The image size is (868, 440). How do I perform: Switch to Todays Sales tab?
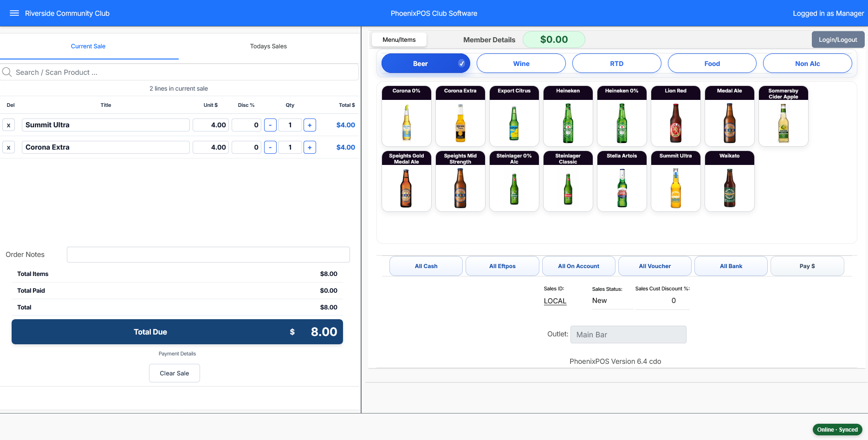pyautogui.click(x=268, y=46)
